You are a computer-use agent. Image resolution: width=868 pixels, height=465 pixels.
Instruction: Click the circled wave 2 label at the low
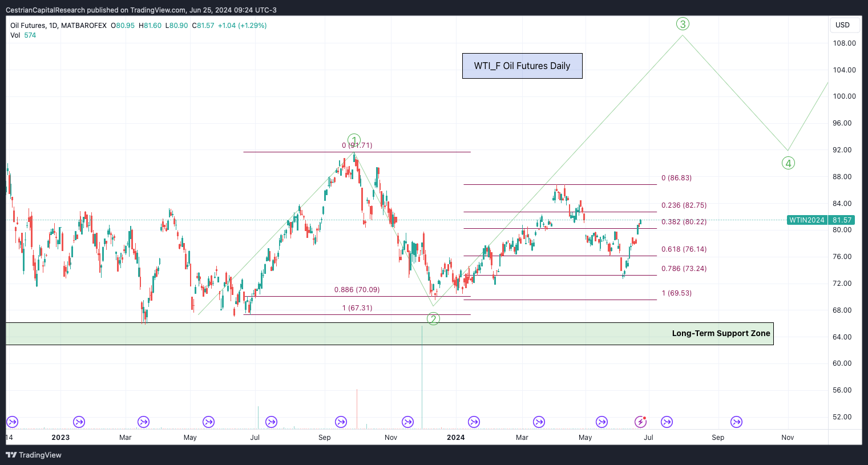pos(434,319)
